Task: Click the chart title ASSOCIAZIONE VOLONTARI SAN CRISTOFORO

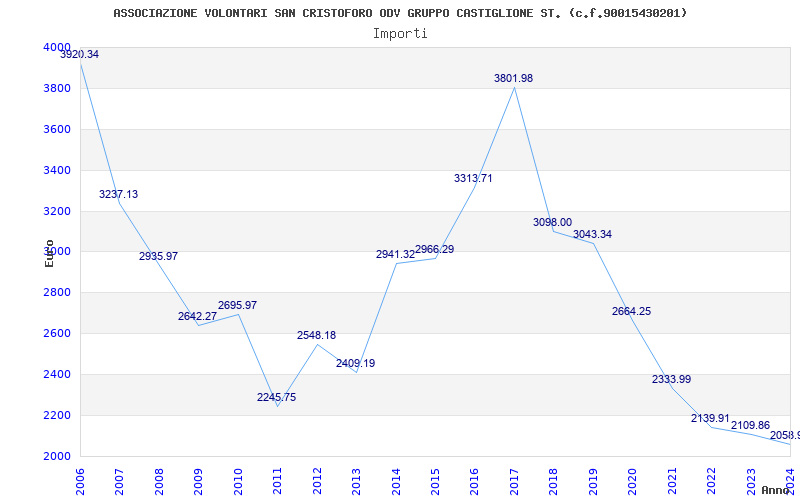Action: [x=401, y=13]
